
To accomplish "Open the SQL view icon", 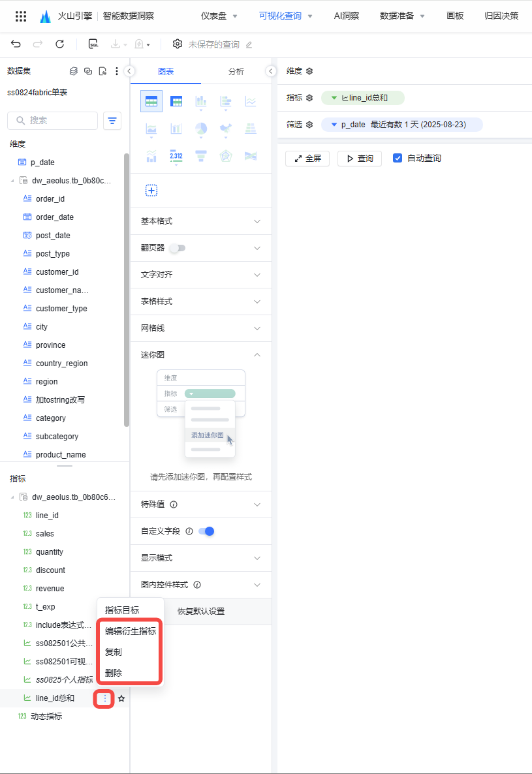I will (93, 44).
